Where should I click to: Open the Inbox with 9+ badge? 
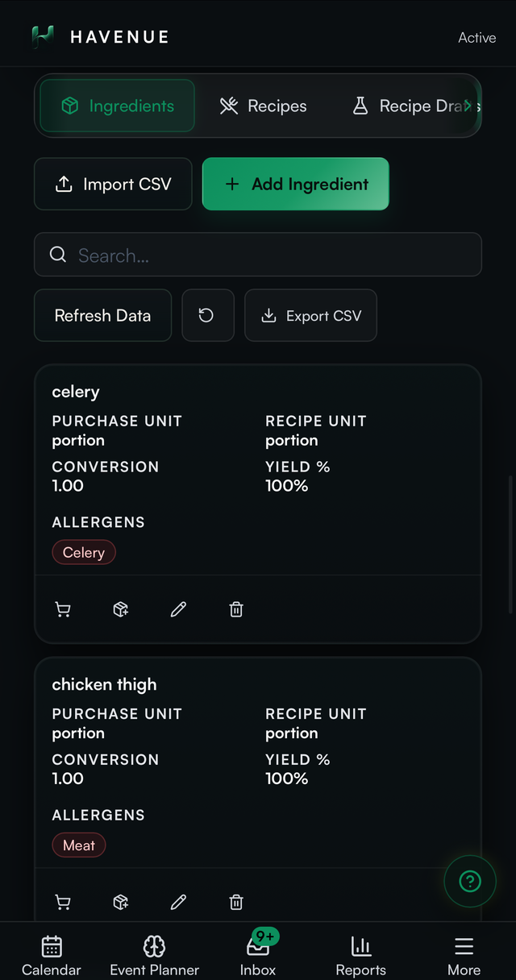[258, 954]
